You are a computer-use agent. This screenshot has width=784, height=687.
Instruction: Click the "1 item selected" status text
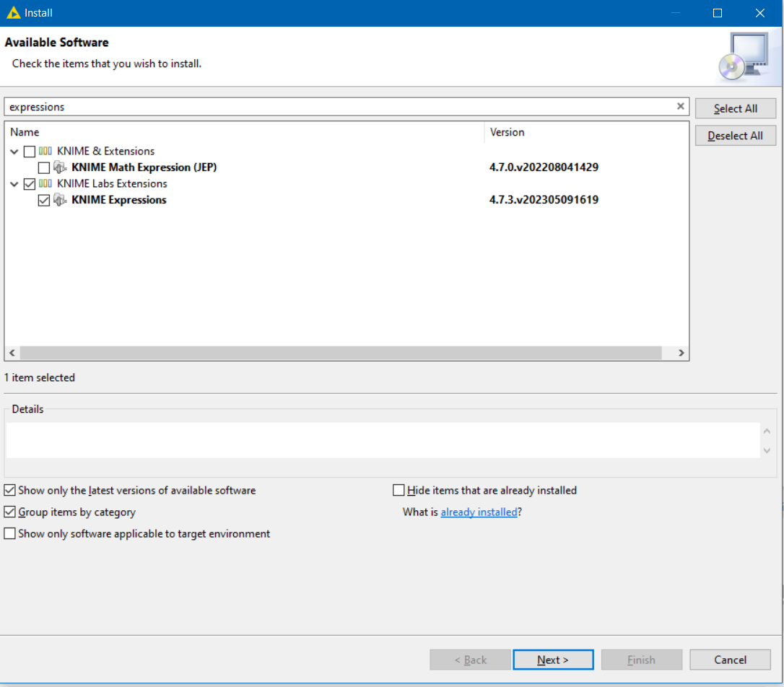(40, 377)
